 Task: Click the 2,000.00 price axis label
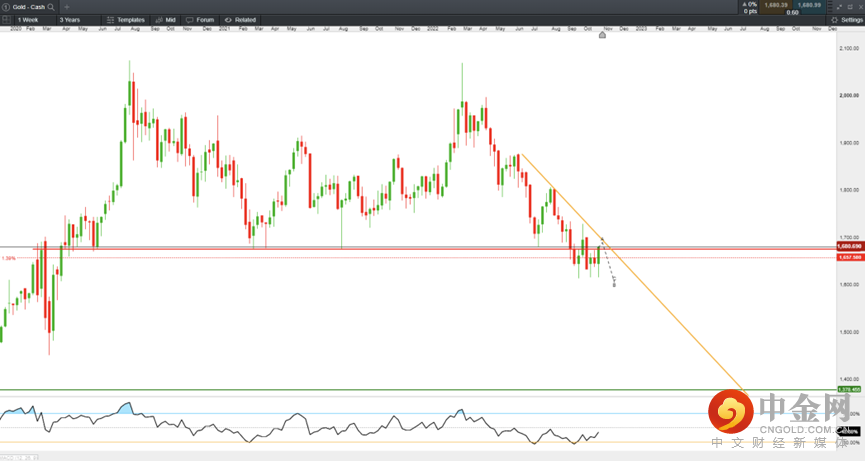[x=849, y=95]
